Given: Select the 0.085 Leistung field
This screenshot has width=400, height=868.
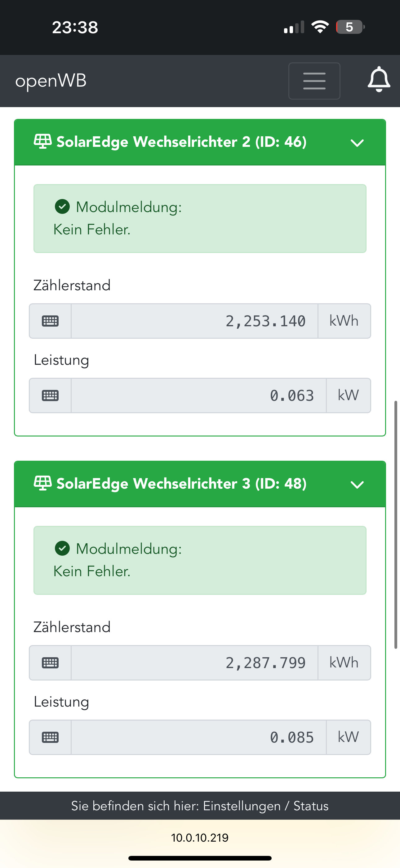Looking at the screenshot, I should (199, 737).
